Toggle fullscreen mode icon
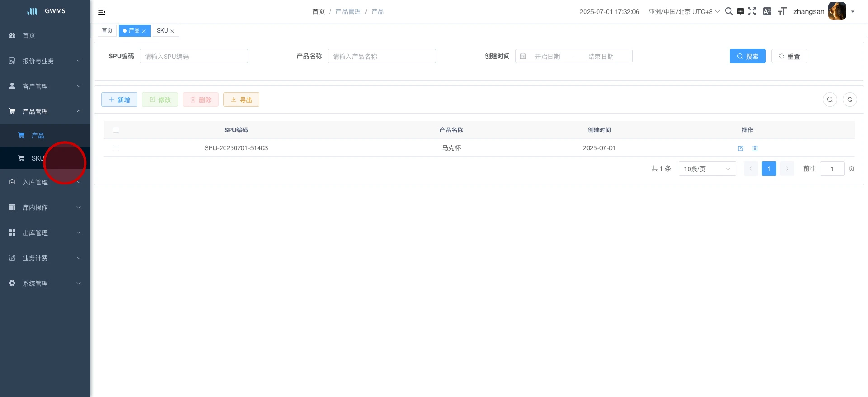 pyautogui.click(x=752, y=11)
